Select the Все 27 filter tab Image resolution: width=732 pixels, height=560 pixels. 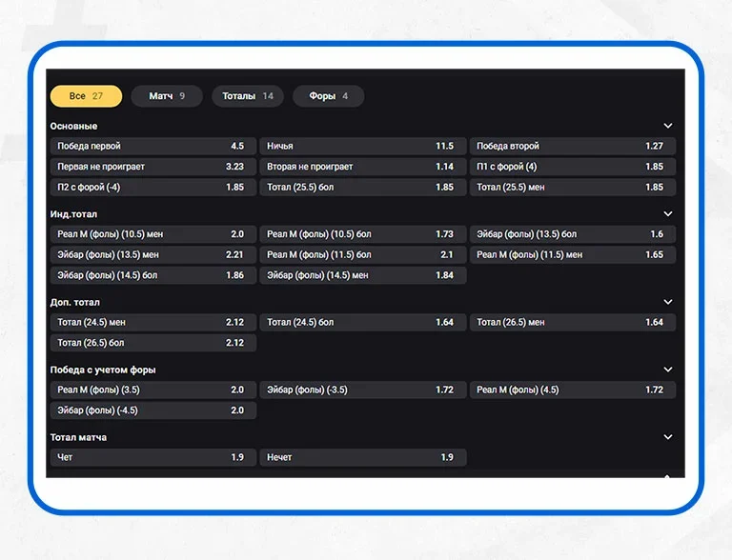86,96
